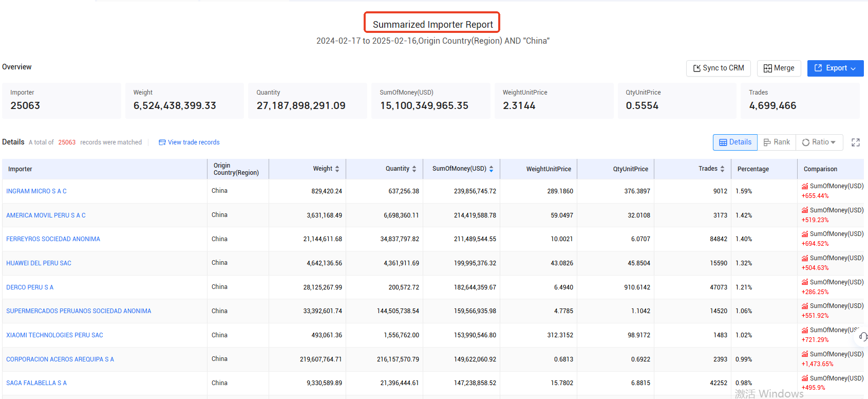This screenshot has height=399, width=868.
Task: Click the Details table icon
Action: coord(723,142)
